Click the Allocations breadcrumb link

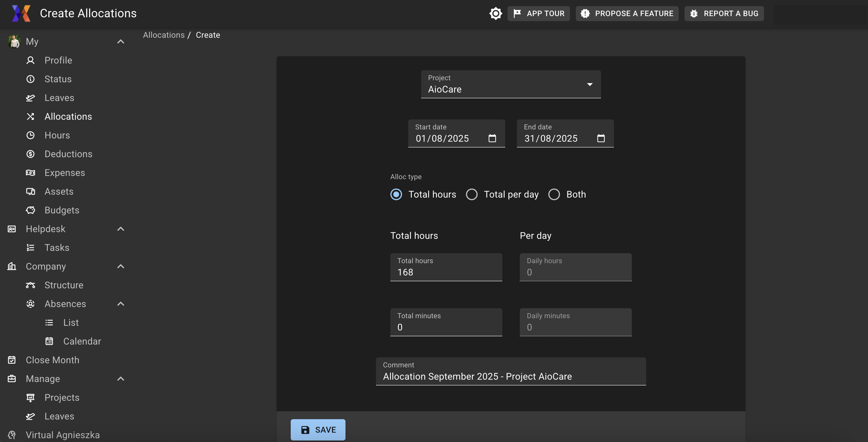tap(164, 35)
